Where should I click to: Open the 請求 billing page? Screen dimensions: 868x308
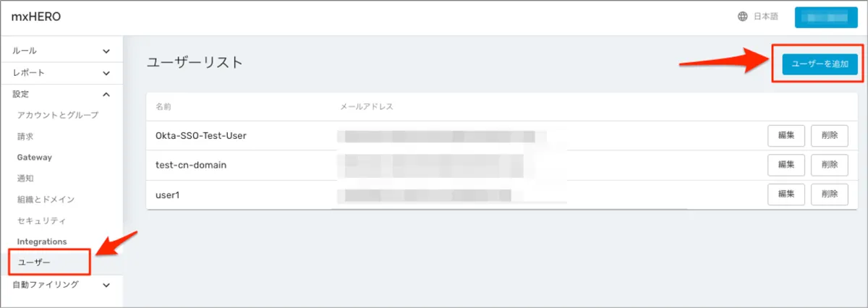(25, 136)
